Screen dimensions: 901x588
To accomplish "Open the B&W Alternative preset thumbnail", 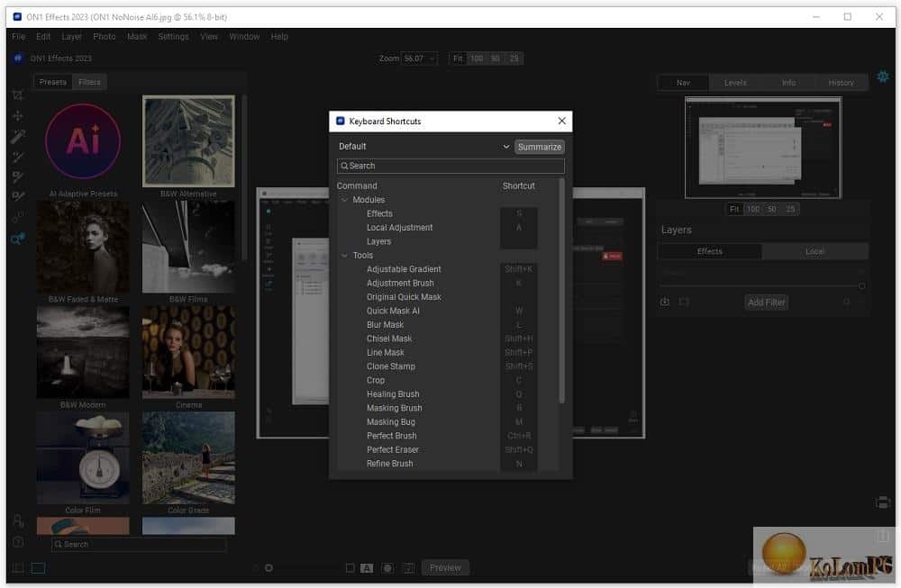I will point(188,141).
